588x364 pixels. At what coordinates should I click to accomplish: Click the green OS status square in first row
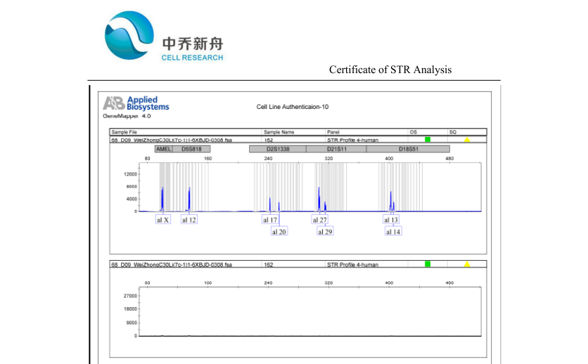pyautogui.click(x=427, y=140)
